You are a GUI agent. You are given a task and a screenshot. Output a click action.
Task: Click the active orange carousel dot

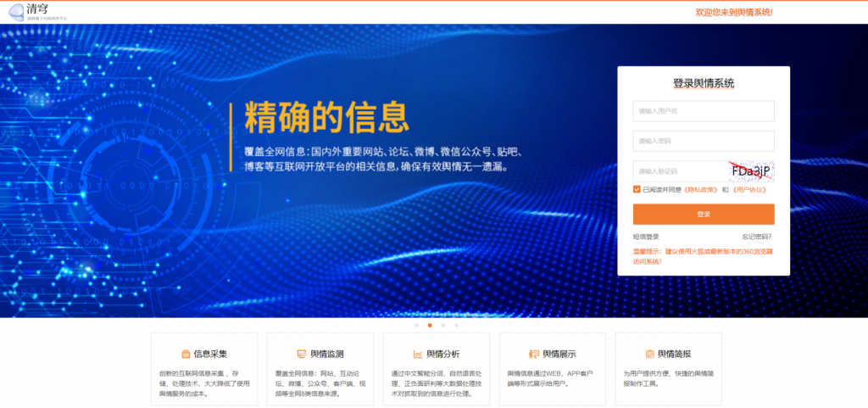430,325
